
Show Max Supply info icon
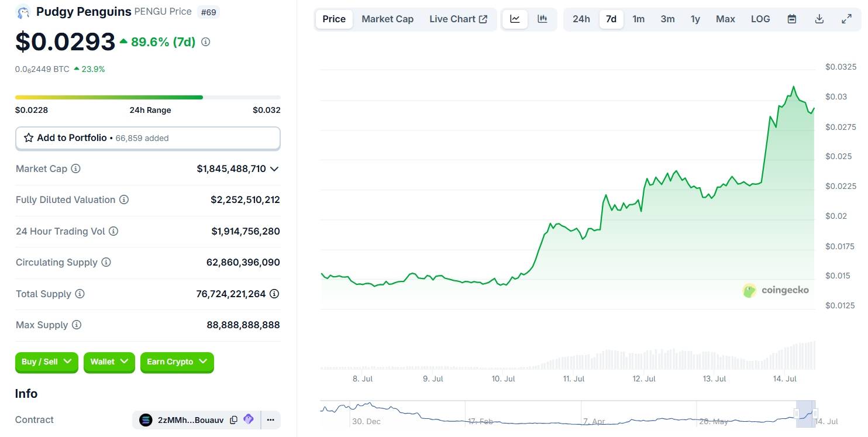point(76,325)
